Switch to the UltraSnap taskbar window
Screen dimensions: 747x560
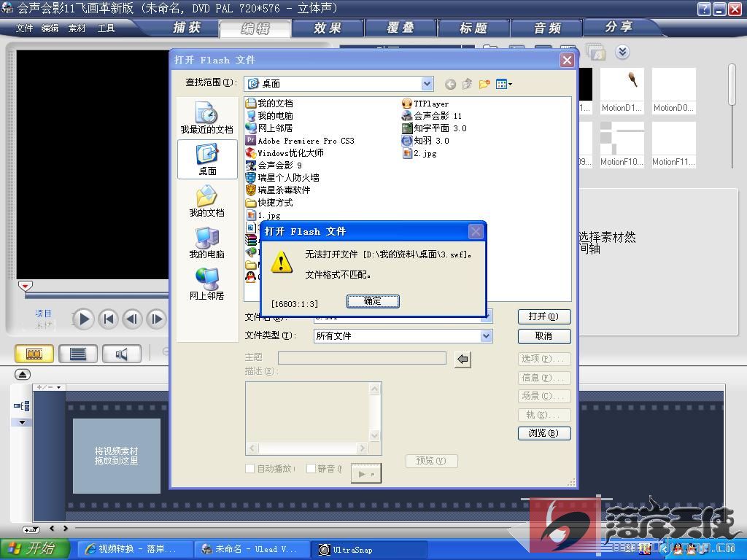tap(367, 550)
